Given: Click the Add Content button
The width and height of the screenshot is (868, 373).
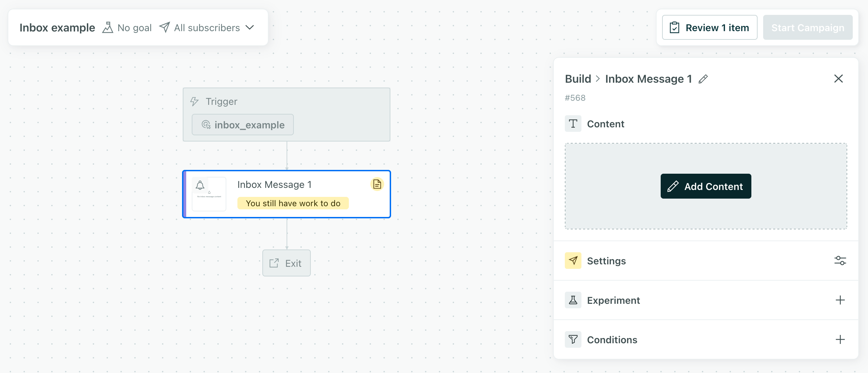Looking at the screenshot, I should (705, 186).
